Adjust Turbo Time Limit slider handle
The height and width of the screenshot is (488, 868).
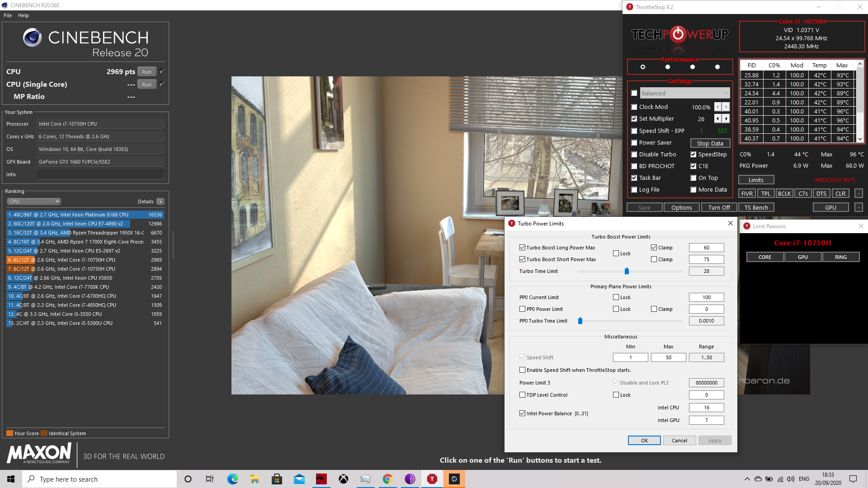pos(627,271)
